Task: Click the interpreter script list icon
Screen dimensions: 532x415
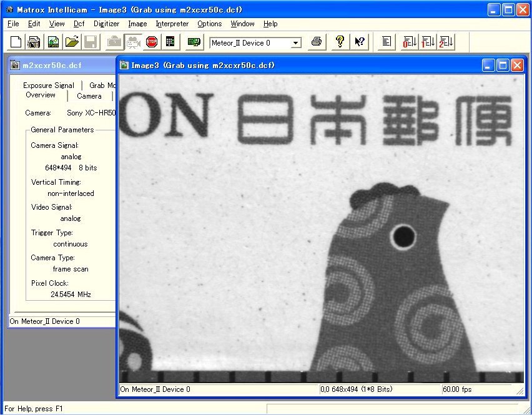Action: (x=387, y=42)
